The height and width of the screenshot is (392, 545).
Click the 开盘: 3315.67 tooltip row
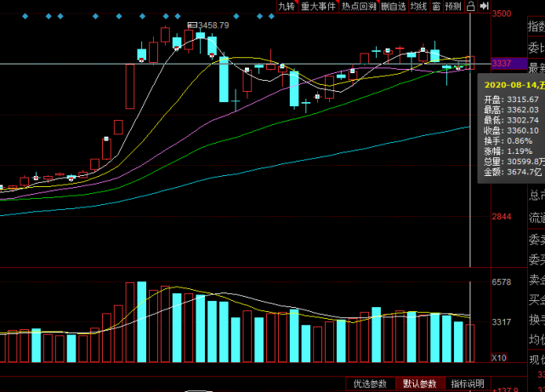point(511,99)
